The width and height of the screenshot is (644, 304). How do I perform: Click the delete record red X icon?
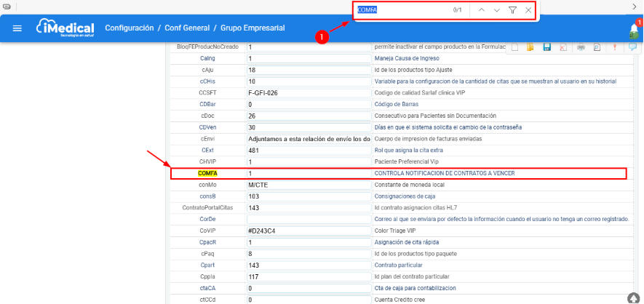(x=563, y=47)
